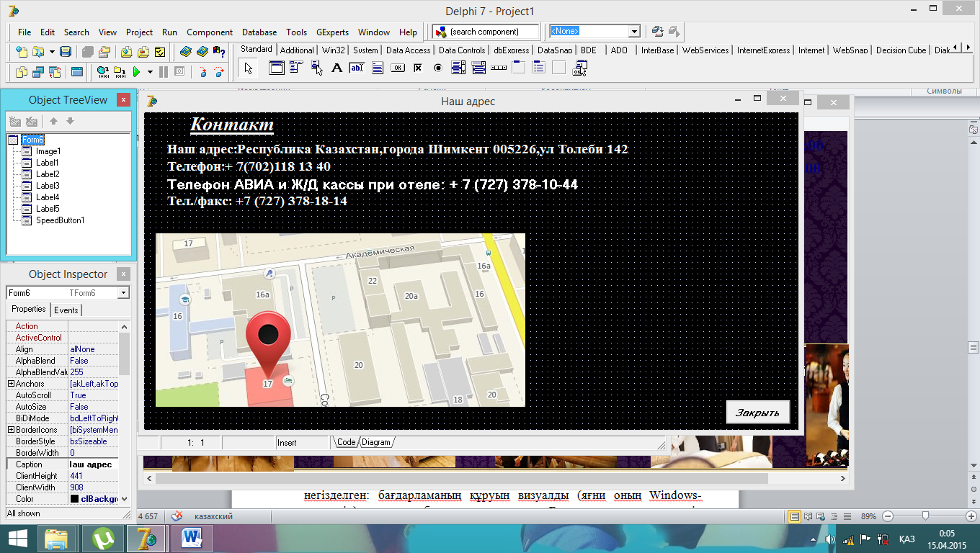
Task: Pick the Label component (letter A)
Action: tap(337, 68)
